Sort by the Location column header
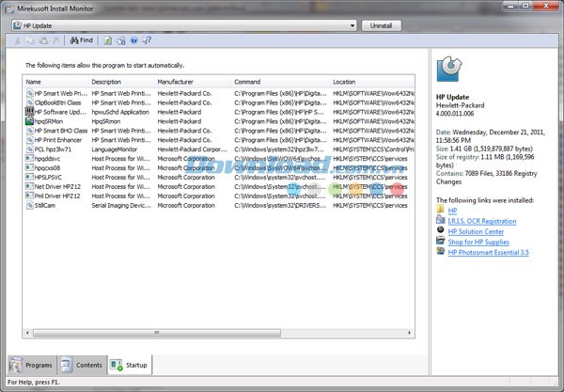Viewport: 564px width, 392px height. [372, 82]
